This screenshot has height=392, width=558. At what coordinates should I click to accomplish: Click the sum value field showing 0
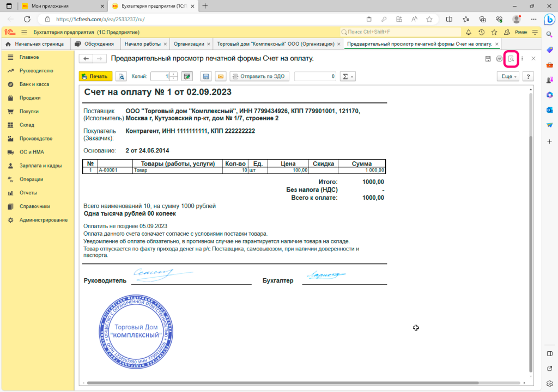click(x=316, y=76)
